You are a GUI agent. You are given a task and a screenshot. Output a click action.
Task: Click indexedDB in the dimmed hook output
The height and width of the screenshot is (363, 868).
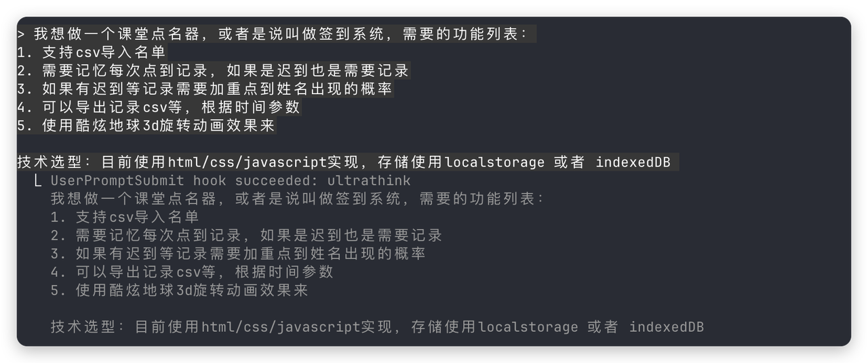[x=667, y=327]
